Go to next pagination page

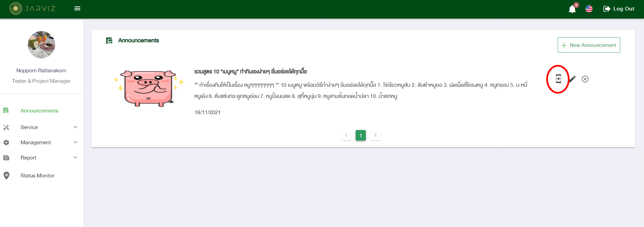pyautogui.click(x=375, y=135)
